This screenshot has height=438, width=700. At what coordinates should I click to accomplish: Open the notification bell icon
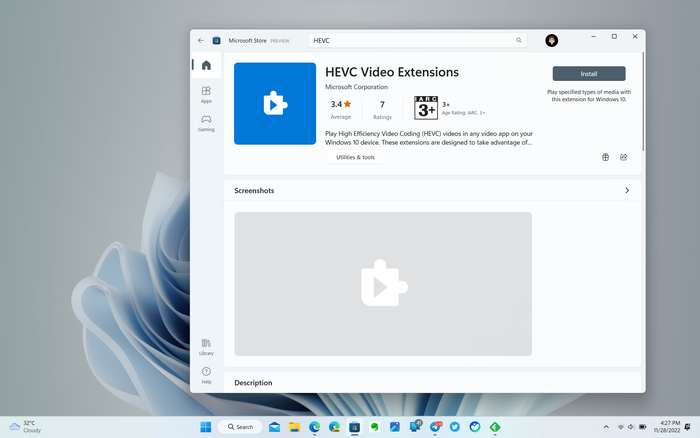click(688, 427)
